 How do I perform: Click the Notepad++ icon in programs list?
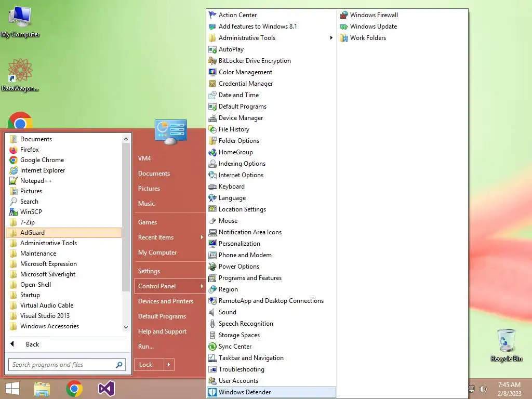pyautogui.click(x=14, y=181)
